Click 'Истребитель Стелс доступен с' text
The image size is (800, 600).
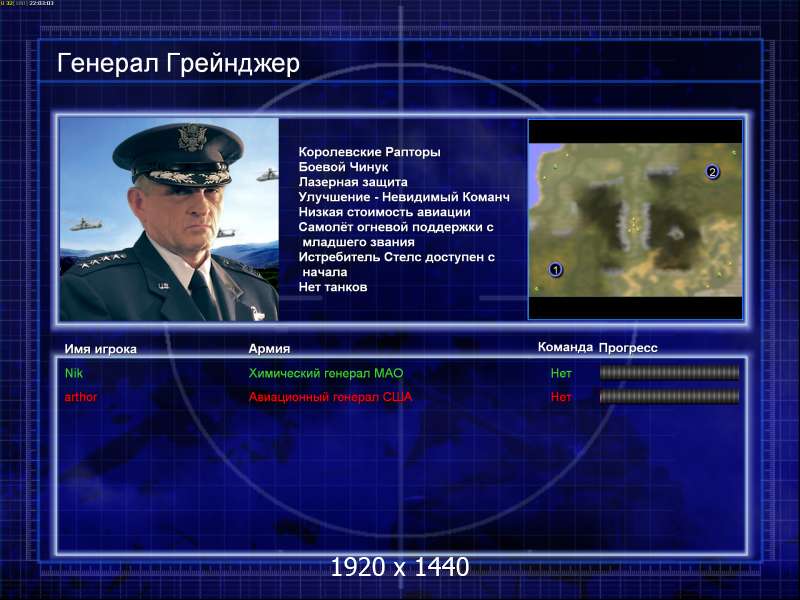tap(396, 257)
